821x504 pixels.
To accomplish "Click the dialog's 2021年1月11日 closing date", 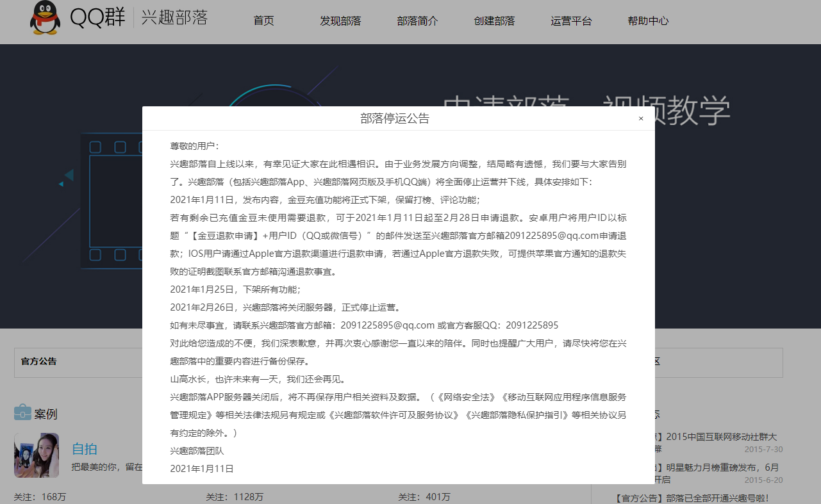I will (x=202, y=469).
